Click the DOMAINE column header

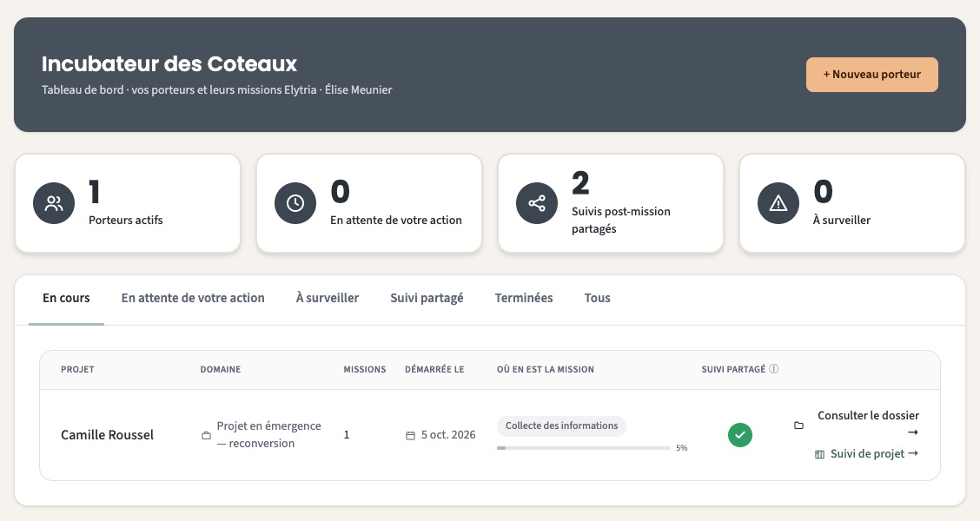tap(221, 369)
